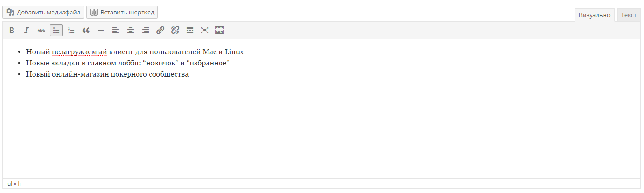Insert the Read More tag
The height and width of the screenshot is (193, 644).
pyautogui.click(x=190, y=31)
